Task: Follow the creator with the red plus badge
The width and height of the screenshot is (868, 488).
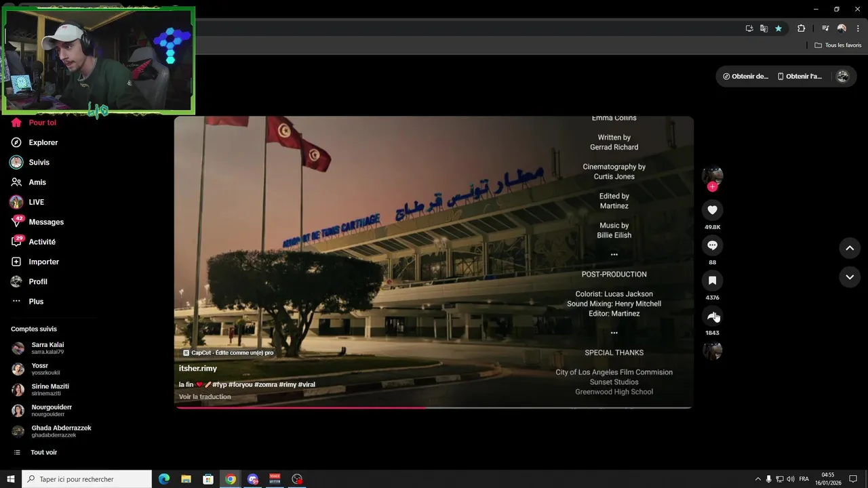Action: pyautogui.click(x=712, y=187)
